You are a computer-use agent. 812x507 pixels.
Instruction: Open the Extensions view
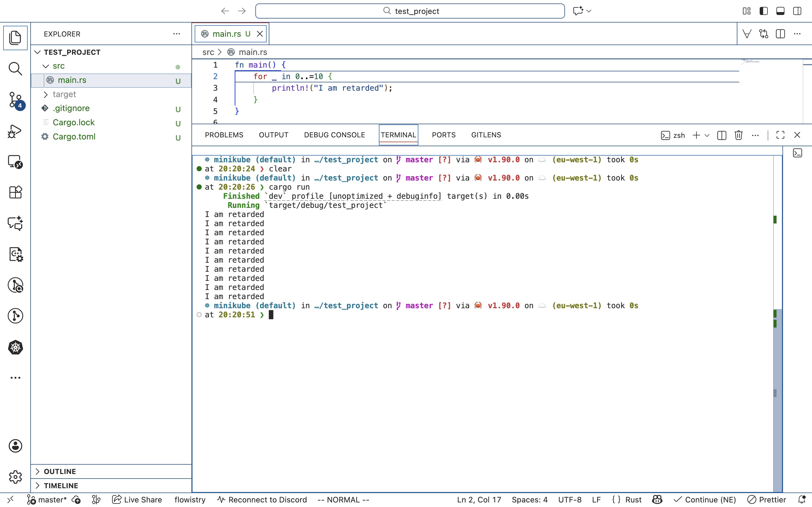pos(15,193)
